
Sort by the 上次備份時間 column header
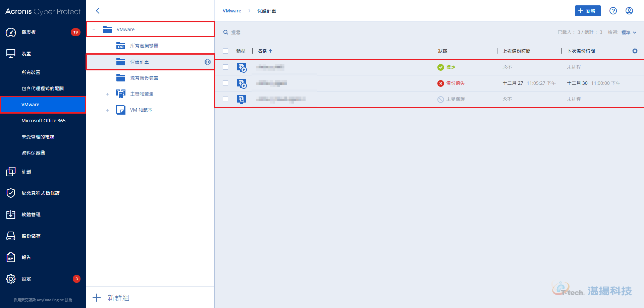click(517, 51)
